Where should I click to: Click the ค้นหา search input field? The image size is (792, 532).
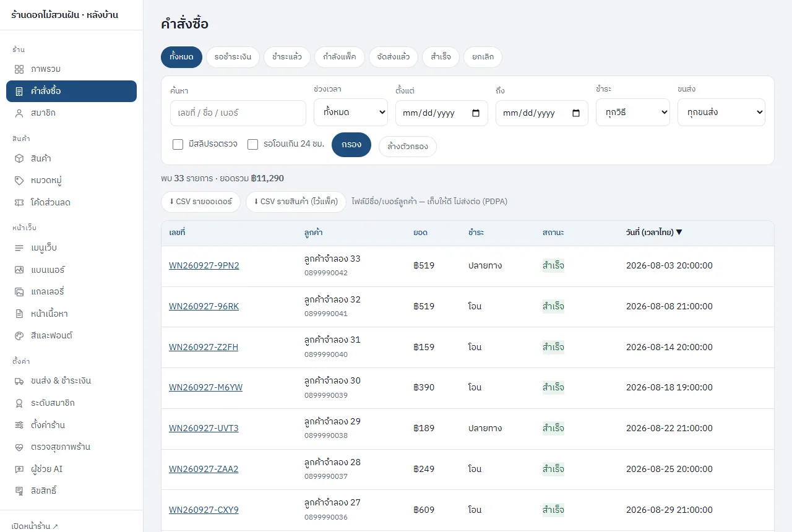point(238,113)
